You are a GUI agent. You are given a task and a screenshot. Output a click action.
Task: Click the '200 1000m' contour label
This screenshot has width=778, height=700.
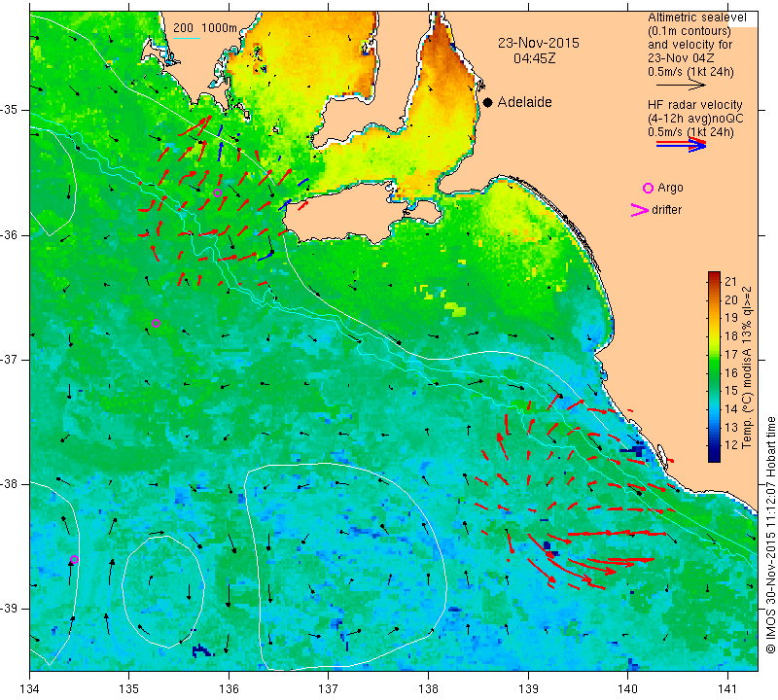(205, 28)
